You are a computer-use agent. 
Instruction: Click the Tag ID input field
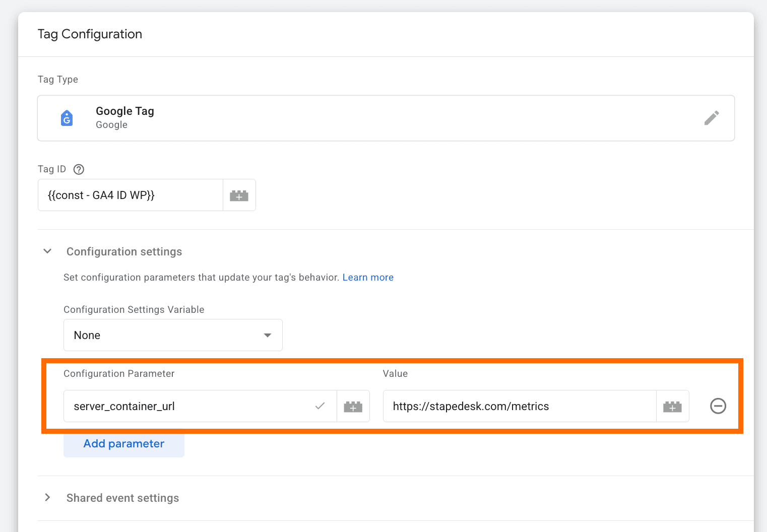[x=131, y=195]
